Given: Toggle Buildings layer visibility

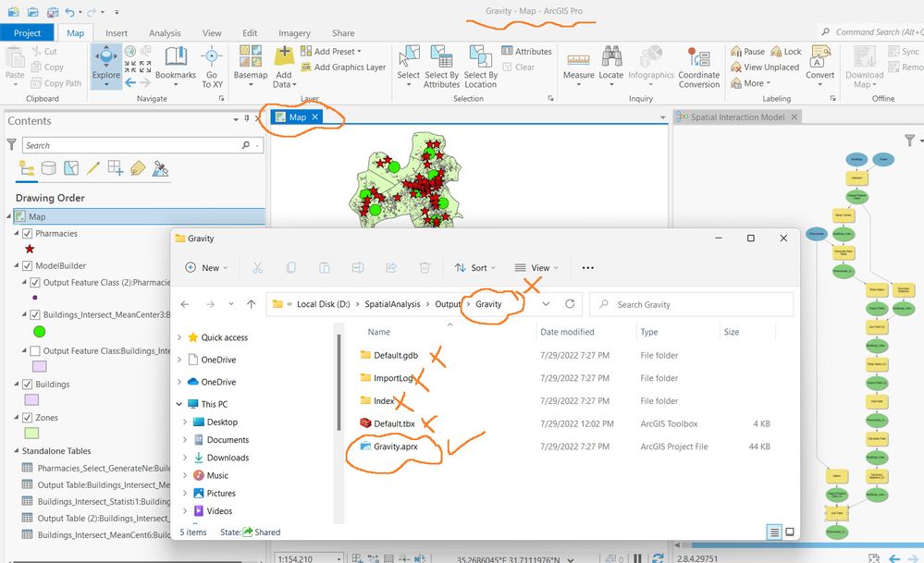Looking at the screenshot, I should [x=27, y=384].
